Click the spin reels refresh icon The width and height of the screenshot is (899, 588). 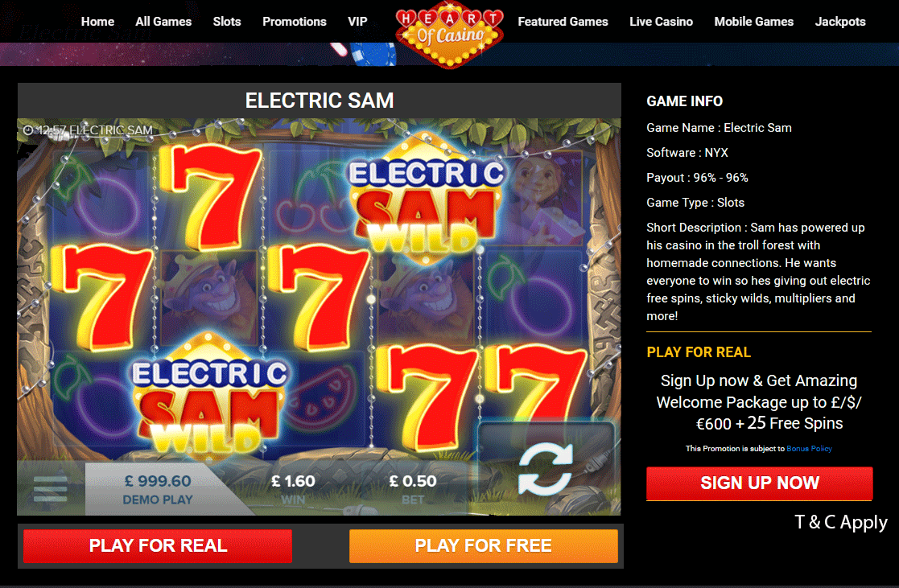pos(545,470)
